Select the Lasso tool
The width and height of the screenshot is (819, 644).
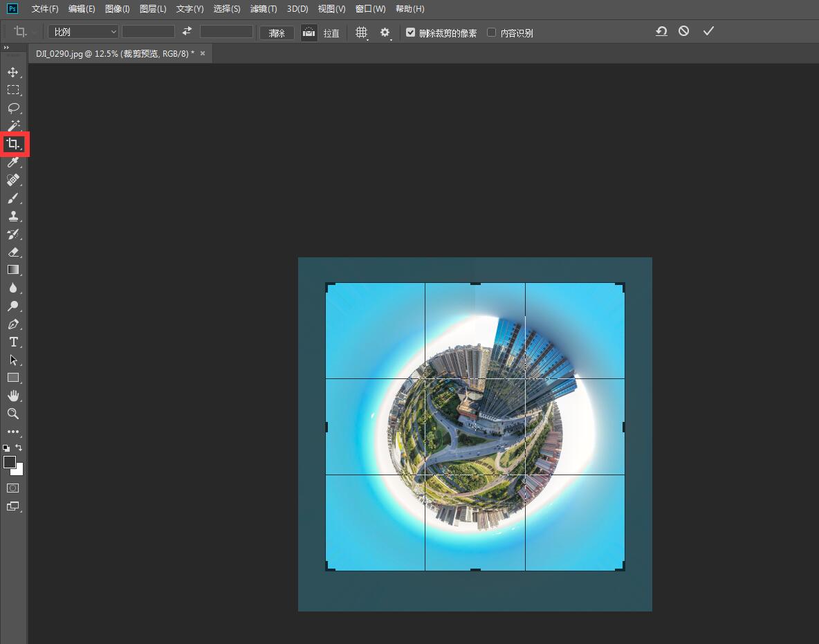(12, 108)
